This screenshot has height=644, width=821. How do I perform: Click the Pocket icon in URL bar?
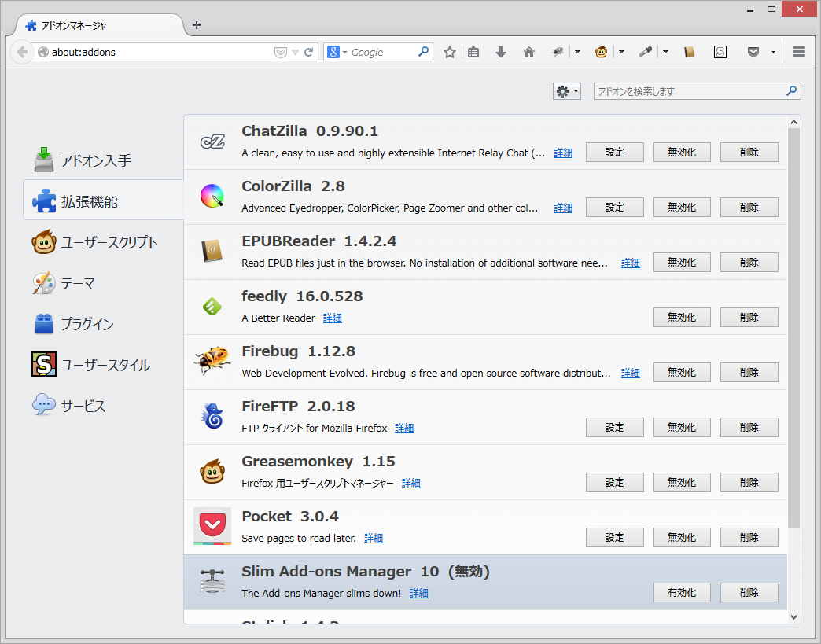[281, 53]
